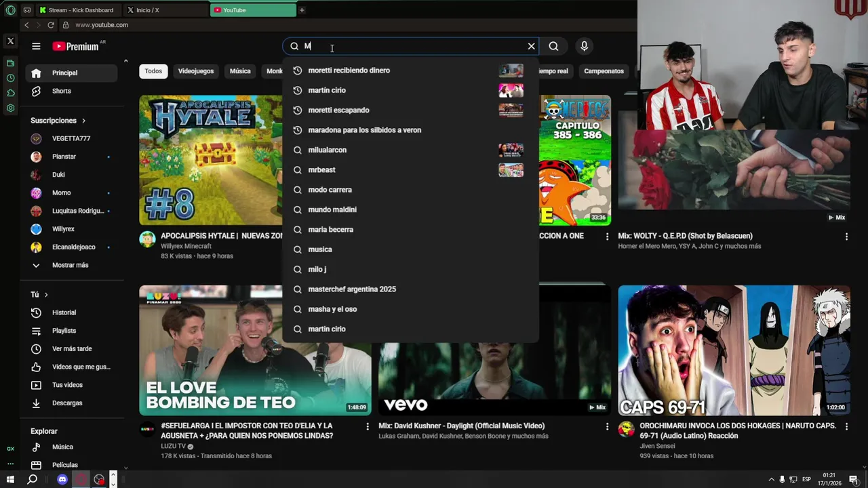Choose suggestion mundo maldini

(410, 209)
